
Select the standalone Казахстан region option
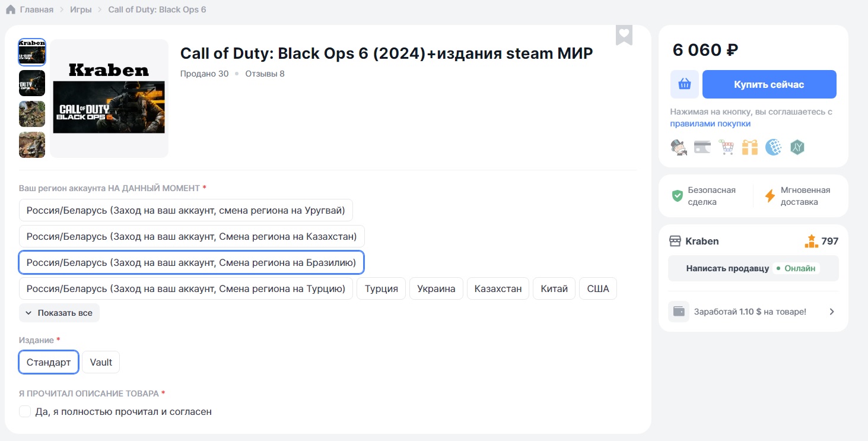click(x=498, y=288)
